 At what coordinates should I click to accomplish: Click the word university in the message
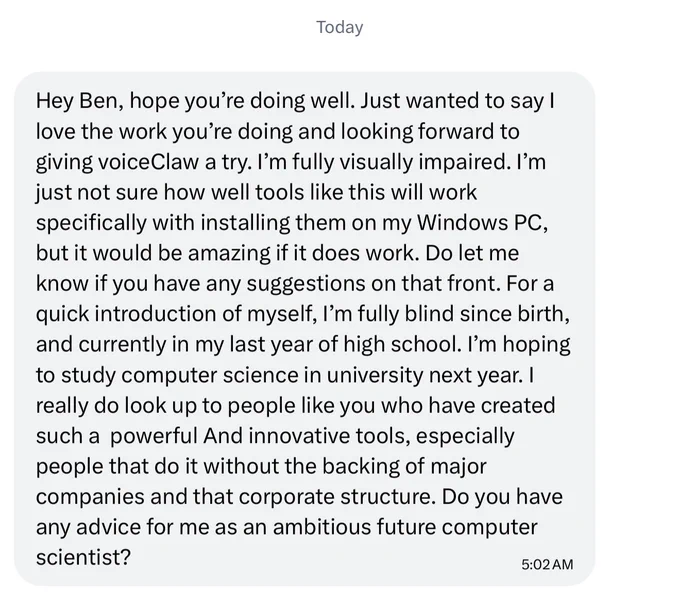pyautogui.click(x=375, y=376)
